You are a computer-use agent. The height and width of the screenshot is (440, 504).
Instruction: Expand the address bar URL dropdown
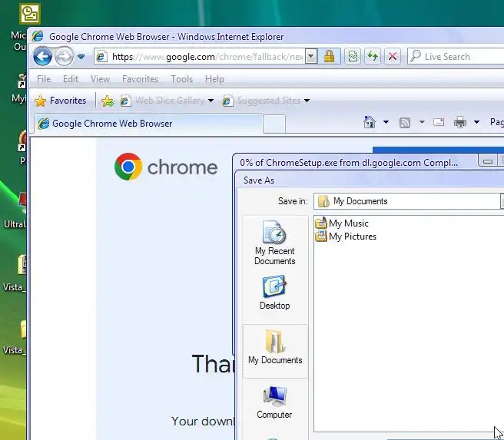point(311,57)
